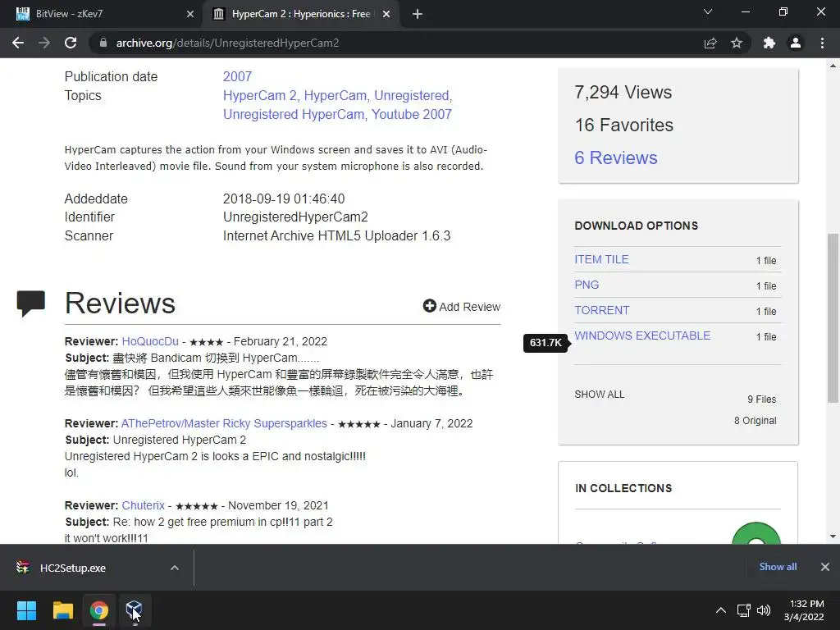Open reviewer HoQuocDu profile
This screenshot has height=630, width=840.
point(150,341)
